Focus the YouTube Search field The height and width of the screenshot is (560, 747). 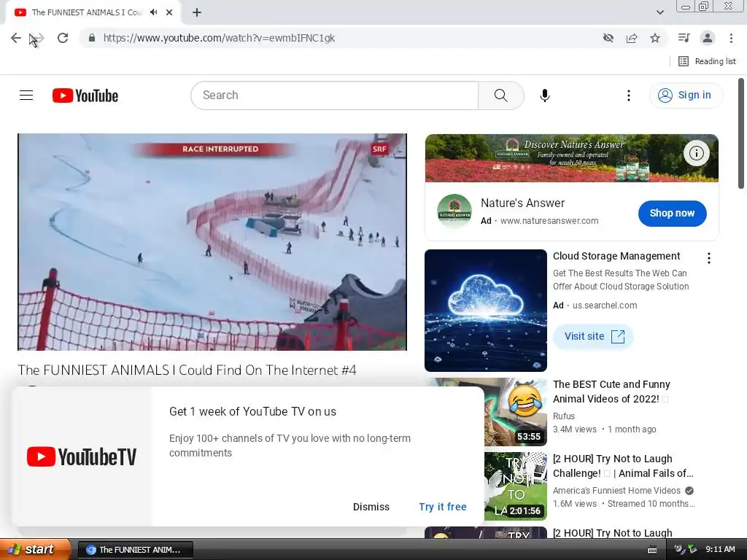click(334, 96)
